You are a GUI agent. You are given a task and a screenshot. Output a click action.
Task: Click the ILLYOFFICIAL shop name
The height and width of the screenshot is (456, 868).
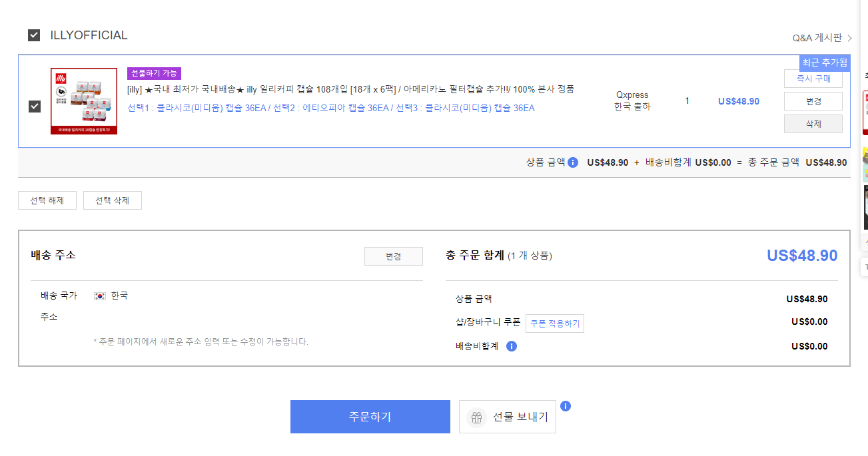coord(89,35)
